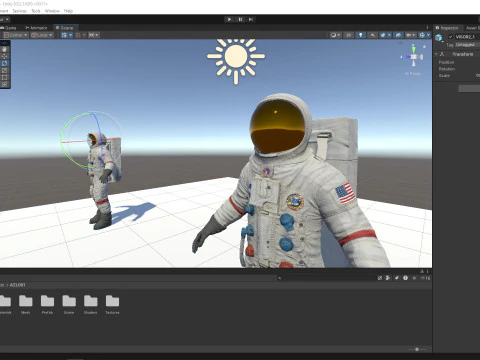The image size is (480, 360).
Task: Open the Gizmos dropdown arrow
Action: [428, 35]
